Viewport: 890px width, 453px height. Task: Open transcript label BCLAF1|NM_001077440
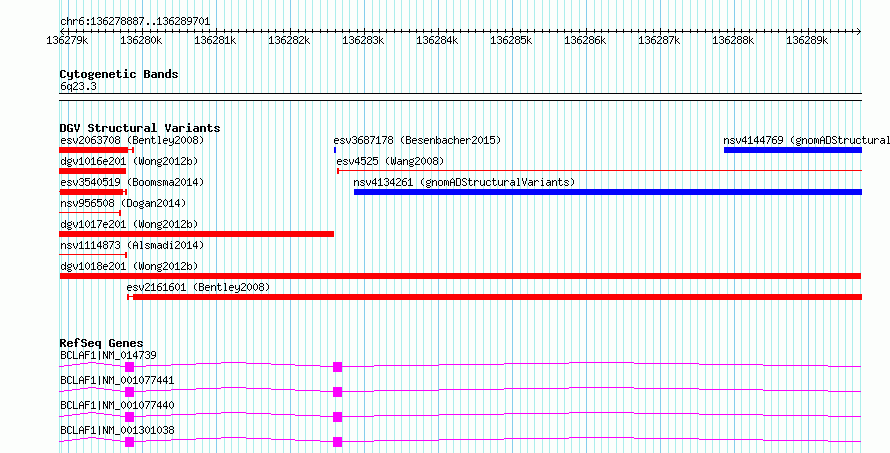(x=117, y=405)
